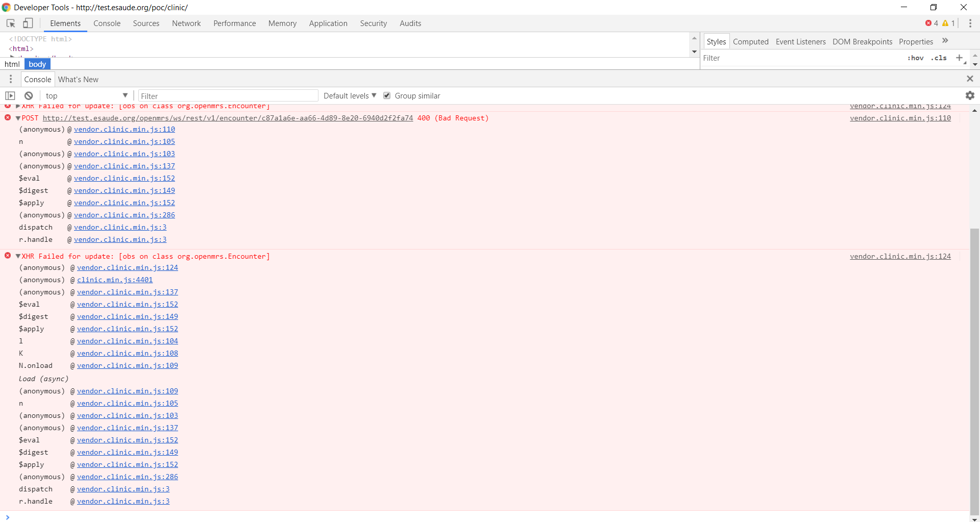Open console settings gear icon
Screen dimensions: 980x522
tap(970, 95)
